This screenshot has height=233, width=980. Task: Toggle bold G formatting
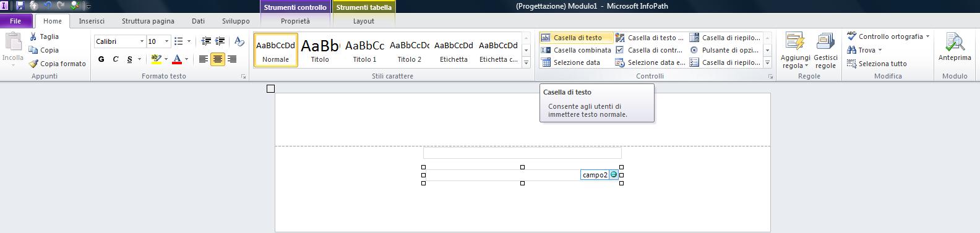tap(101, 59)
